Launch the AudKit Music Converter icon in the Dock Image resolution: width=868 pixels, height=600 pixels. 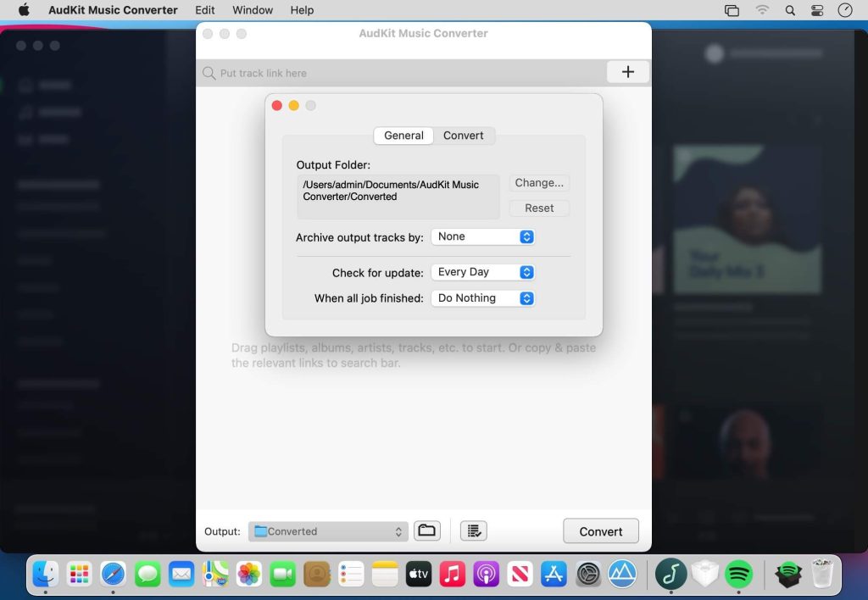pos(670,574)
